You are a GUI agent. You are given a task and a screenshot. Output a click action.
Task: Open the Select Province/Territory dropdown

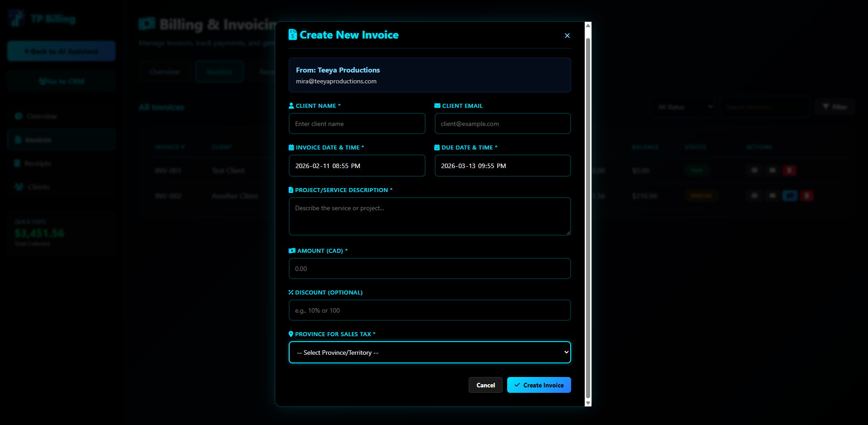coord(429,352)
